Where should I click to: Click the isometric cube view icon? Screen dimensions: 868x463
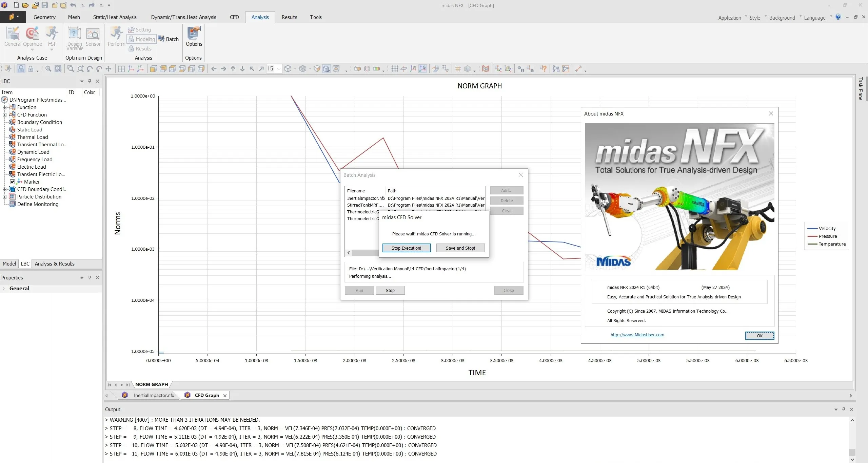(288, 69)
